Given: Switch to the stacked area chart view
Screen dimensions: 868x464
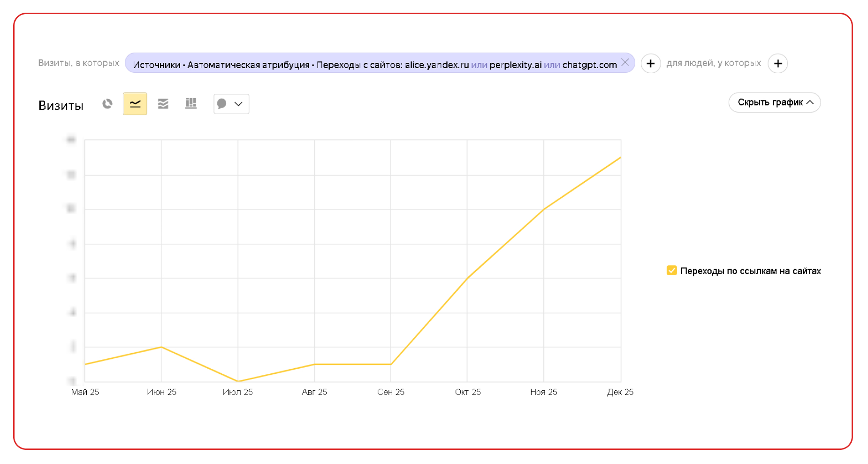Looking at the screenshot, I should 163,104.
